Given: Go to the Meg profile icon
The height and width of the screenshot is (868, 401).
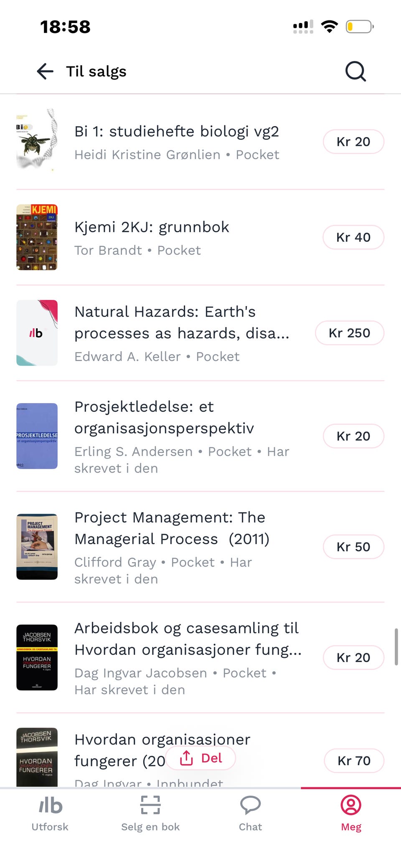Looking at the screenshot, I should [x=351, y=805].
